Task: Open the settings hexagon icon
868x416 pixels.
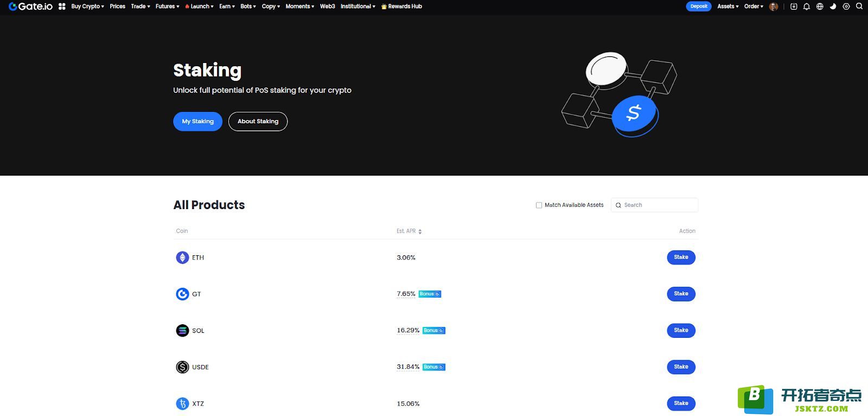Action: click(846, 7)
